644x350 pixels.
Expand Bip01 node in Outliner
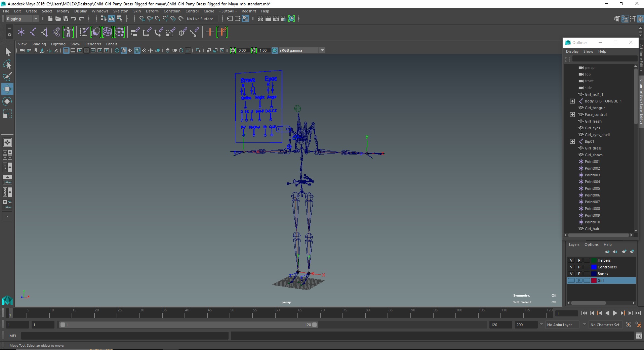point(572,141)
